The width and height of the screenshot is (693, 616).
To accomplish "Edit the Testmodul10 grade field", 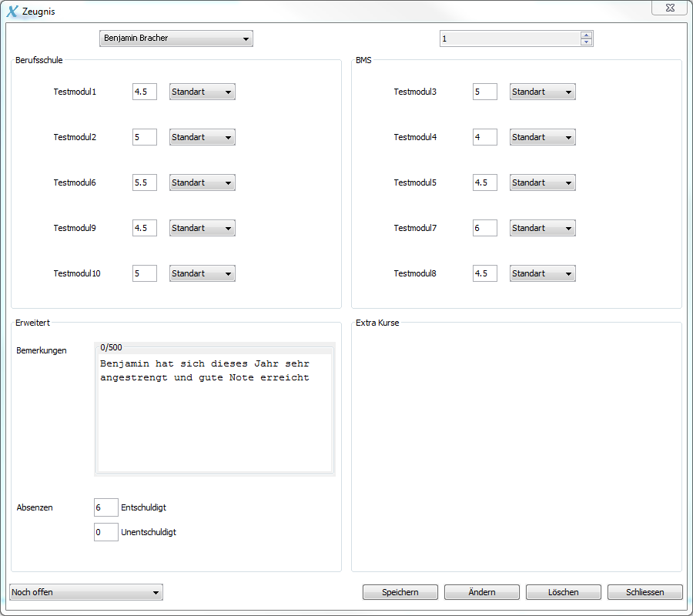I will (145, 273).
